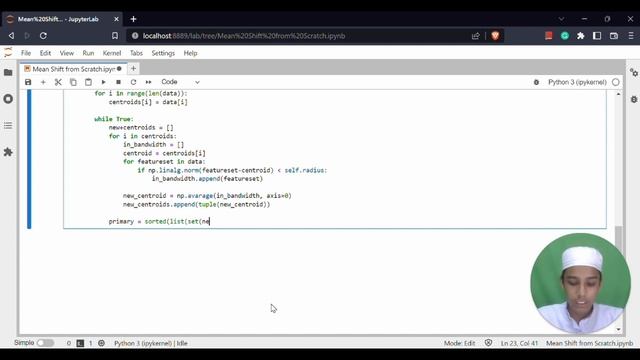The width and height of the screenshot is (640, 360).
Task: Open the Help menu
Action: coord(190,53)
